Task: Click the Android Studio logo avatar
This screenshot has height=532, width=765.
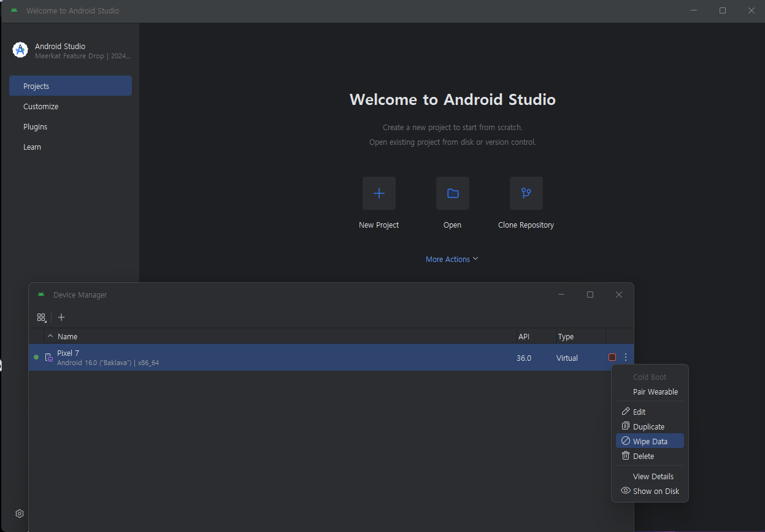Action: coord(20,50)
